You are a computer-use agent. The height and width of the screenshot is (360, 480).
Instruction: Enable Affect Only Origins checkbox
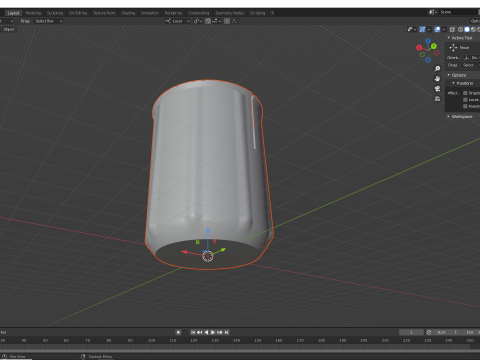pyautogui.click(x=465, y=93)
